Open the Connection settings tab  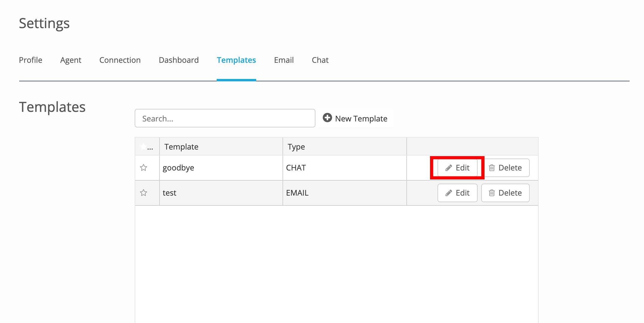120,60
